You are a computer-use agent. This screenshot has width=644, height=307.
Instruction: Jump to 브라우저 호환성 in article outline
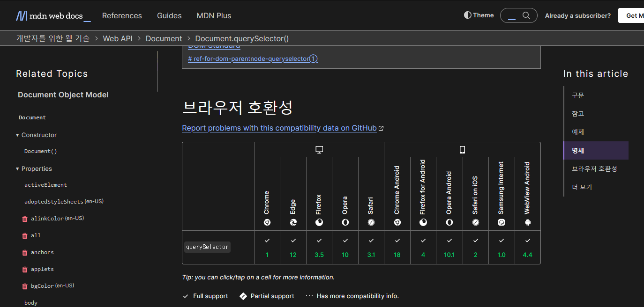(x=594, y=168)
